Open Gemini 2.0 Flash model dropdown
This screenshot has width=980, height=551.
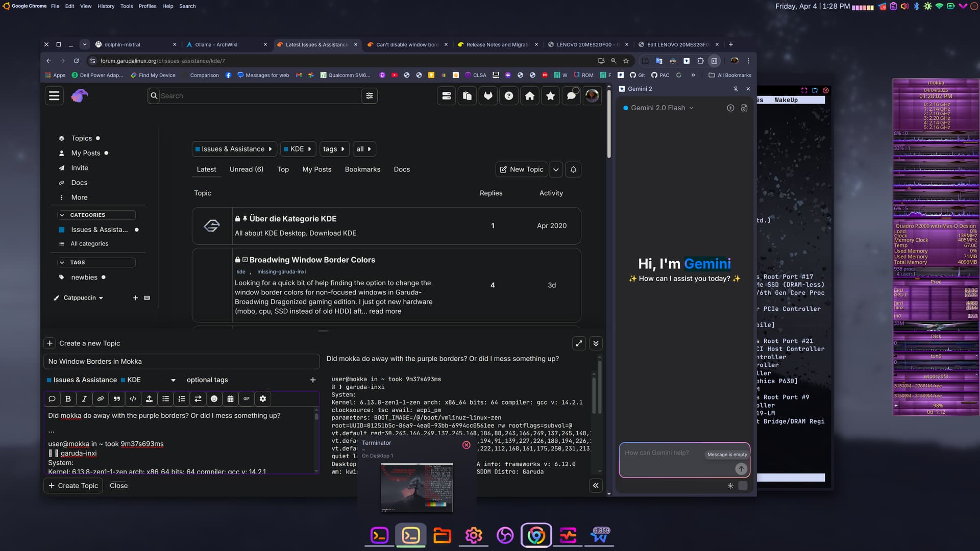(658, 108)
